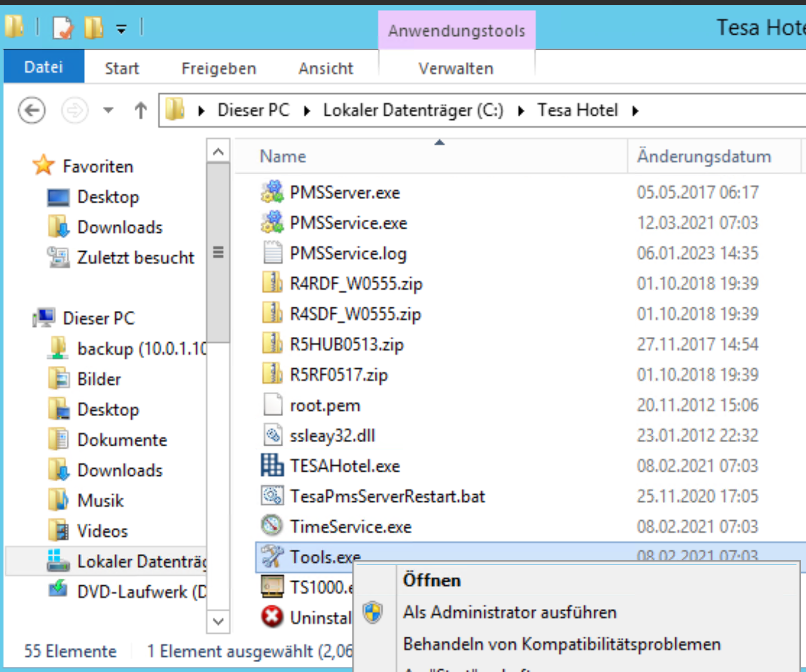Click the Lokaler Datenträger (C:) breadcrumb

[413, 110]
